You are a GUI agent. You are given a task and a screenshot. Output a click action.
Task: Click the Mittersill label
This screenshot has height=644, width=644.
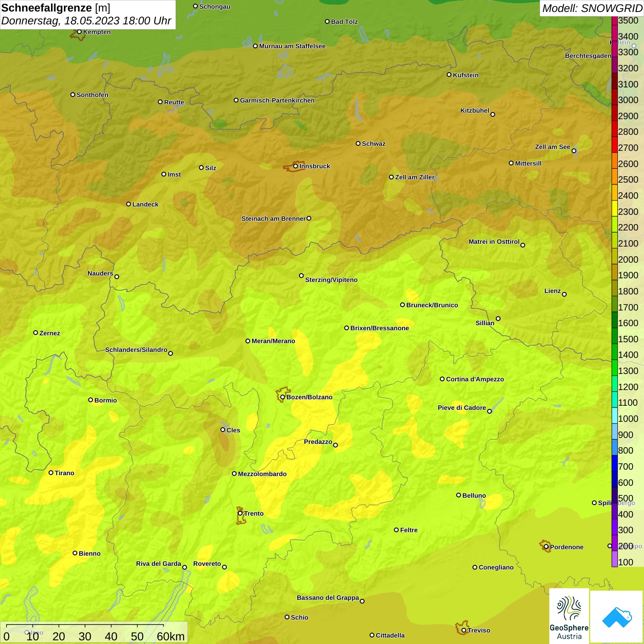point(528,163)
